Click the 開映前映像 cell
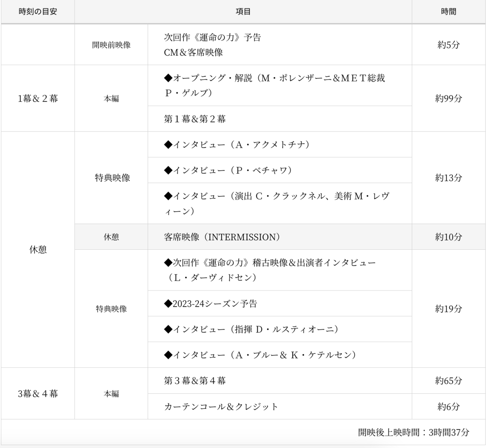Viewport: 486px width, 448px height. tap(111, 45)
